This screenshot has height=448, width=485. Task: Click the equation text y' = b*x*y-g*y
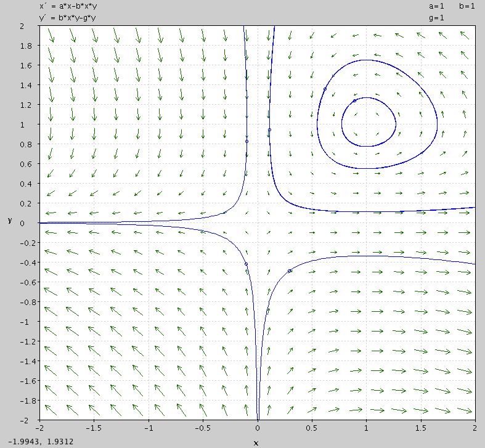click(x=67, y=18)
